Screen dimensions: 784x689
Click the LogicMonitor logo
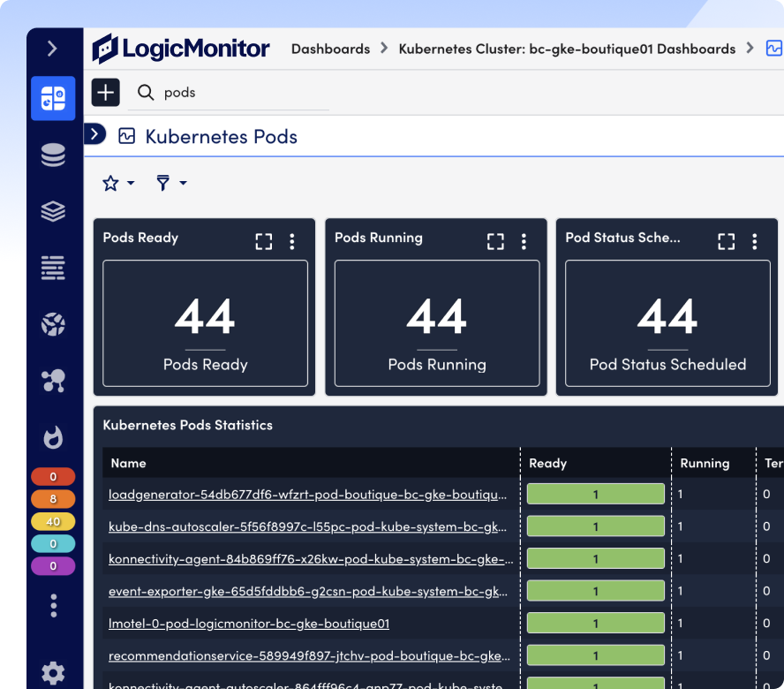click(181, 49)
